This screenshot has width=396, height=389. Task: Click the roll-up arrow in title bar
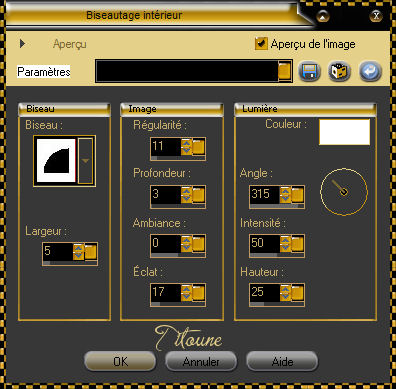(x=322, y=16)
